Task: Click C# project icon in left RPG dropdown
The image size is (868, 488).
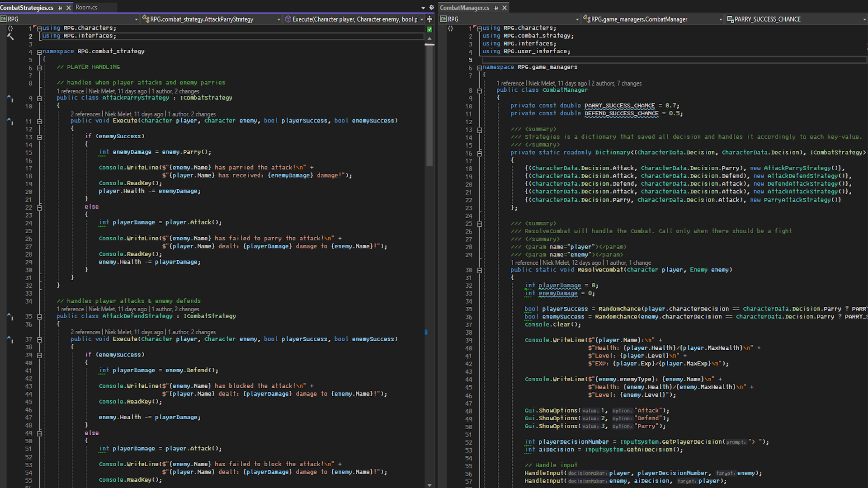Action: point(4,19)
